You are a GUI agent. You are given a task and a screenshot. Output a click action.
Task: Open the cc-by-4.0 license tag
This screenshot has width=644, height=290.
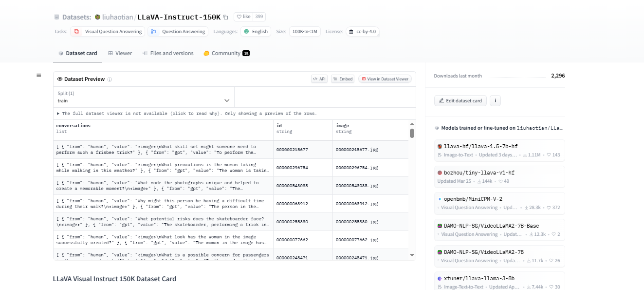click(362, 32)
